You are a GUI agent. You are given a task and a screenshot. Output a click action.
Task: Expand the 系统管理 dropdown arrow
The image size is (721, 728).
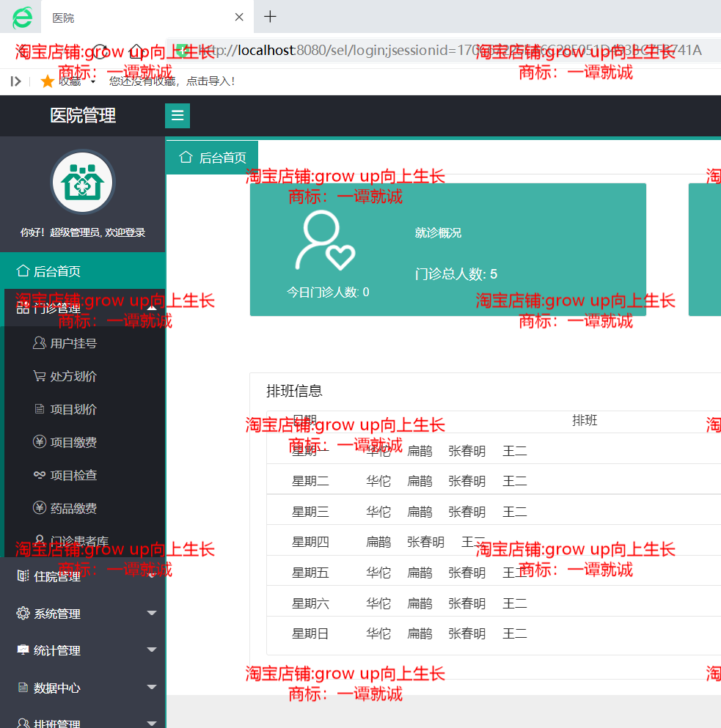pyautogui.click(x=151, y=613)
